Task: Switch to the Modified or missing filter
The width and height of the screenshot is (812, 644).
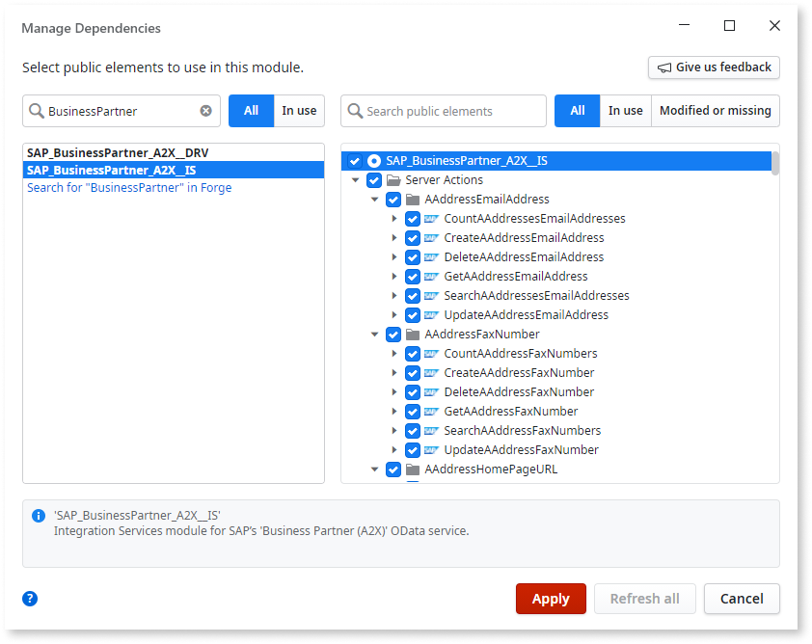Action: (715, 111)
